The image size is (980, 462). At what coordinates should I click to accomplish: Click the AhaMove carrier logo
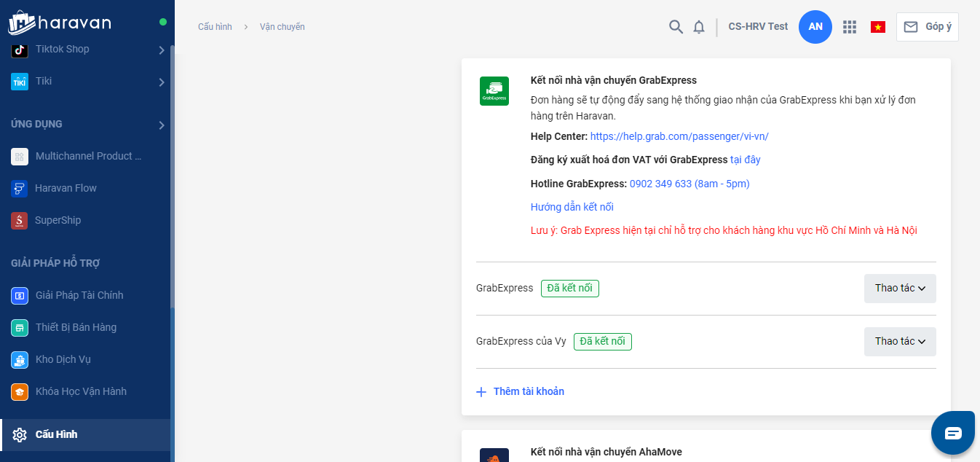[494, 455]
